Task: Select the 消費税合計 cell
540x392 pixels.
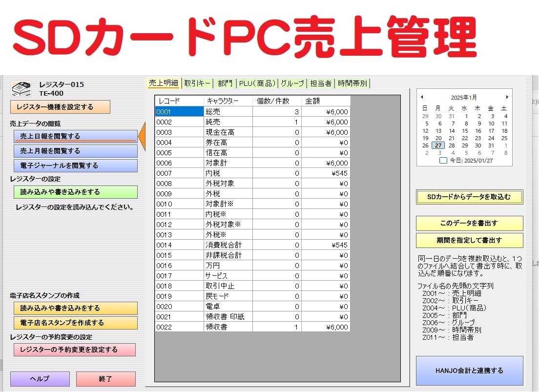Action: pos(228,245)
